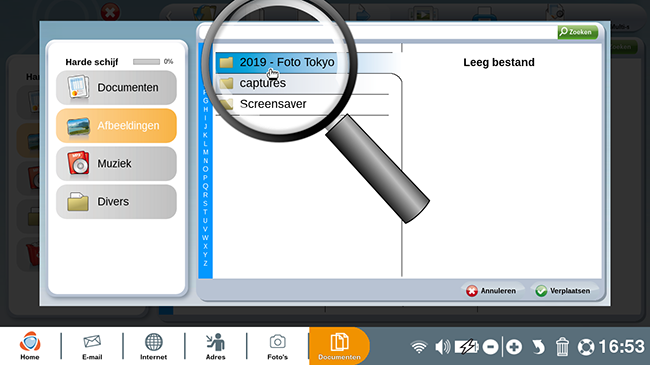Confirm with the Verplaatsen button
This screenshot has height=365, width=650.
point(563,291)
